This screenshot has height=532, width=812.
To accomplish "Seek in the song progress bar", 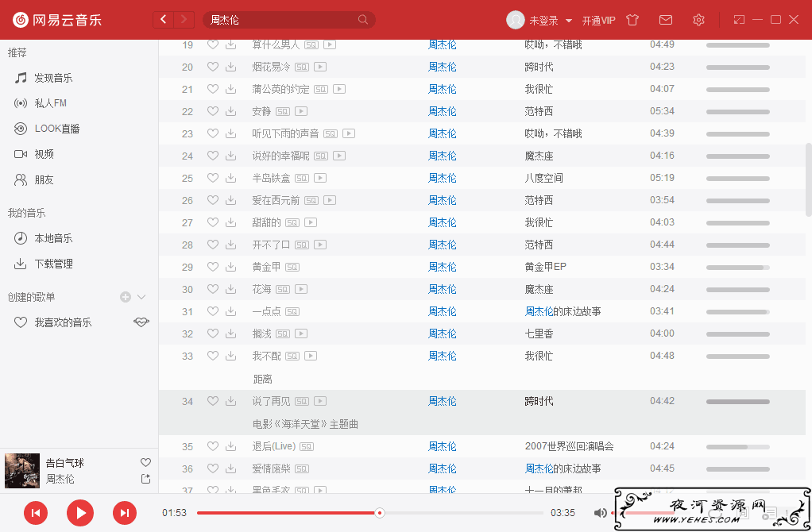I will tap(370, 513).
